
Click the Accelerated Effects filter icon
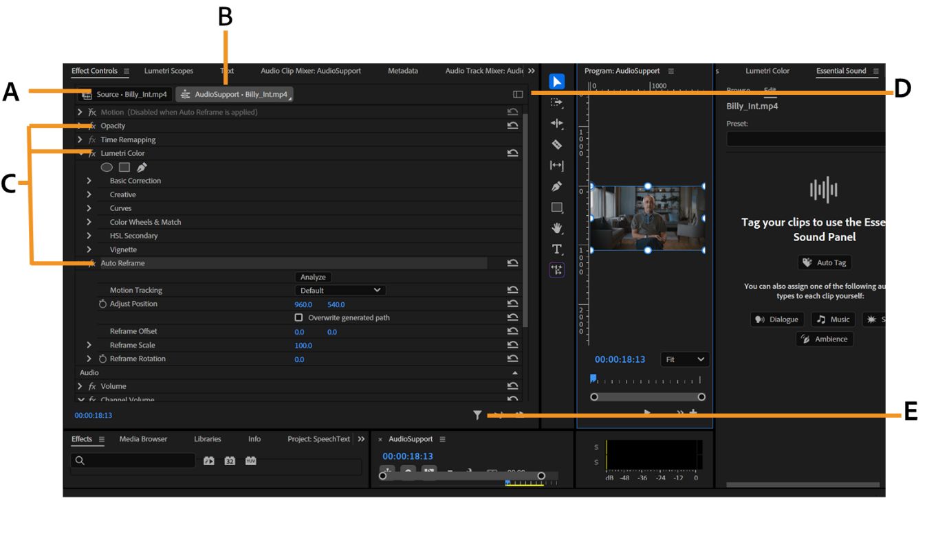209,461
